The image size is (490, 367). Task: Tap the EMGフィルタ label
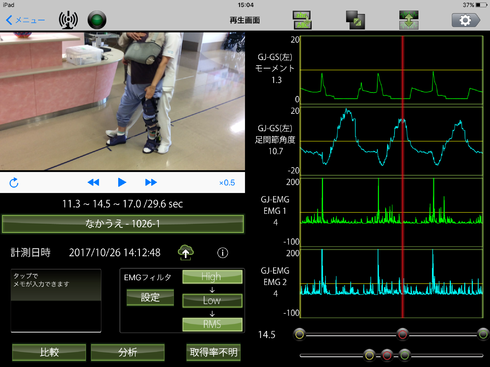click(147, 277)
